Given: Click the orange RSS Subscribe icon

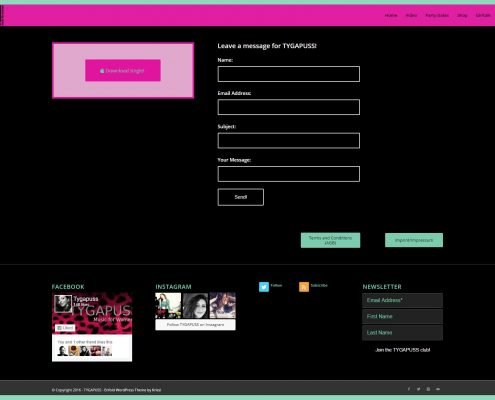Looking at the screenshot, I should pyautogui.click(x=304, y=287).
